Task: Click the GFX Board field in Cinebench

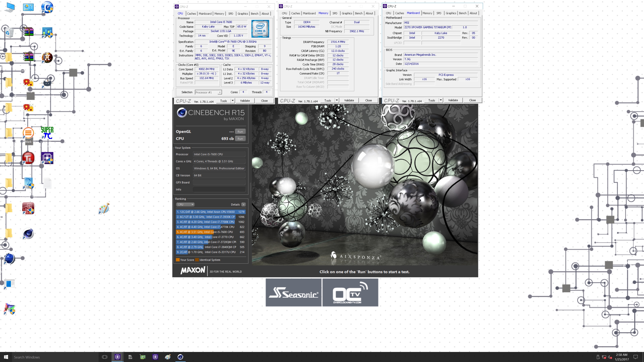Action: pos(219,182)
